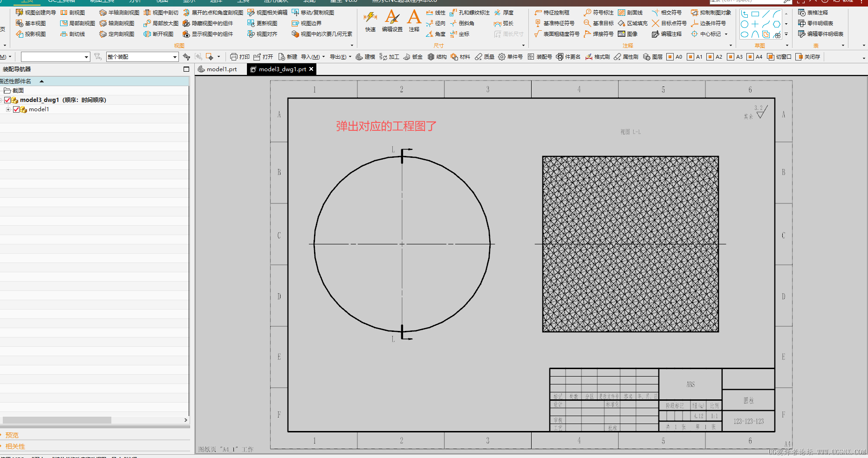Start Rapid dimension (快速)
Viewport: 868px width, 458px height.
click(370, 21)
